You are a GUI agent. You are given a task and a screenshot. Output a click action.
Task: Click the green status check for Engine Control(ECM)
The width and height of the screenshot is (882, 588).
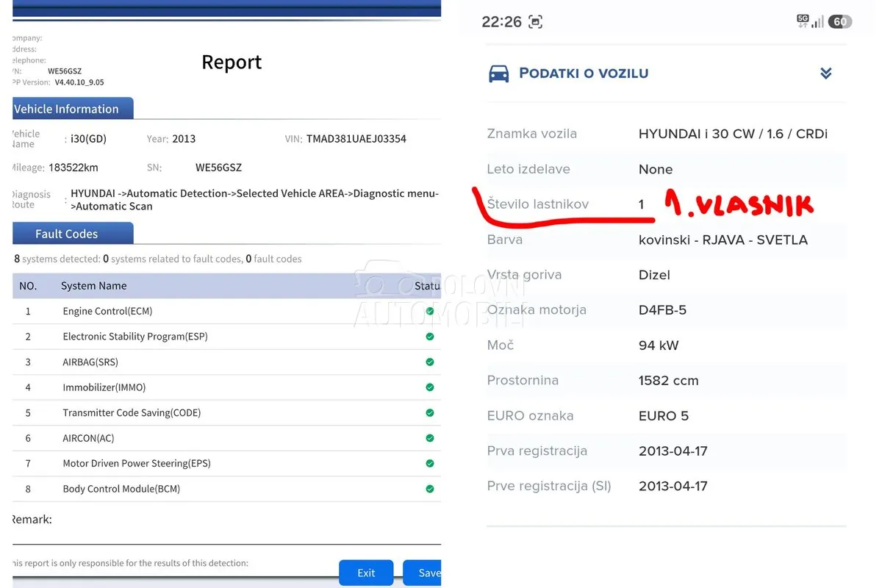coord(430,311)
